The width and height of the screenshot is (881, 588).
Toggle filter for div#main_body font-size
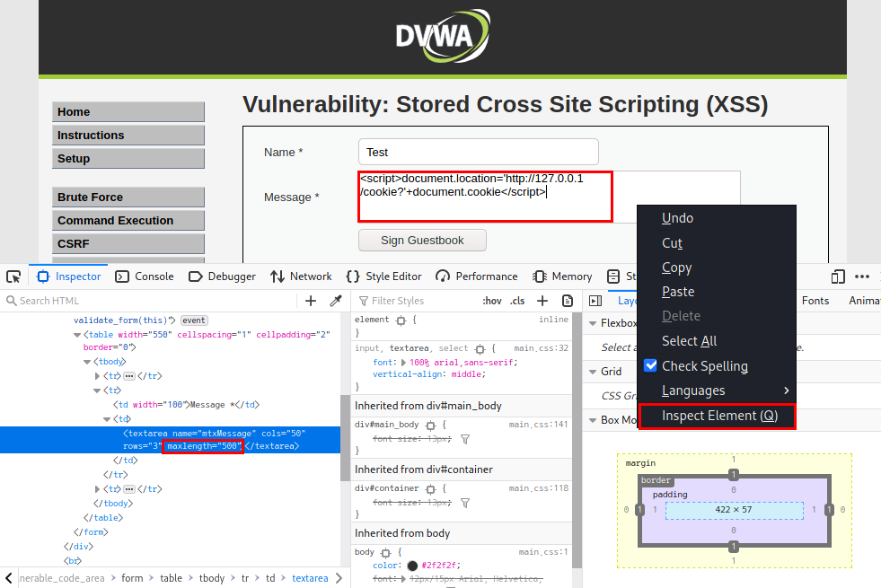[465, 439]
